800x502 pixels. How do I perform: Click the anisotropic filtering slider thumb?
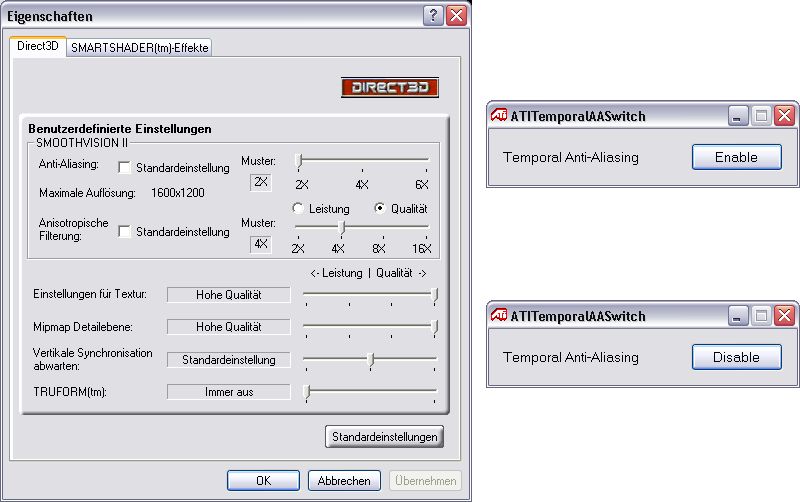click(x=342, y=228)
